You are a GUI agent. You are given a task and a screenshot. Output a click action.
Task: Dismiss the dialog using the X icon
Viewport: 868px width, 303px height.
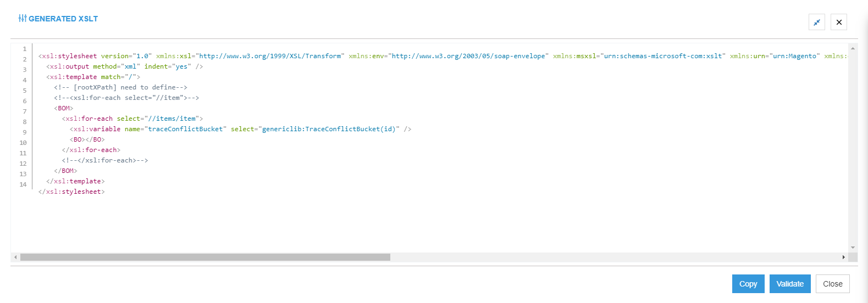[838, 22]
